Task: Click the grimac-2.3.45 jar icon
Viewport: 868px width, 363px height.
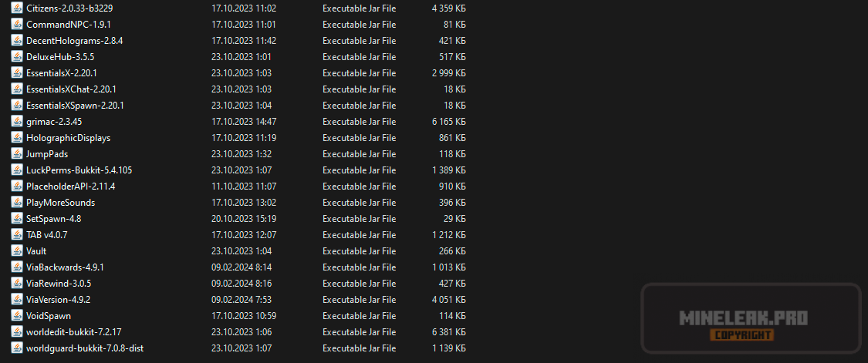Action: coord(17,121)
